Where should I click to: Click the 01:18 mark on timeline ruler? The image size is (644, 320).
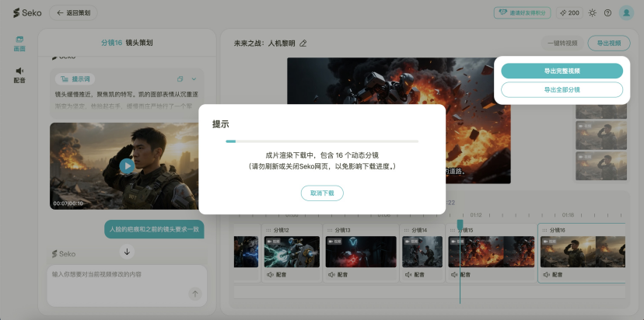tap(568, 215)
